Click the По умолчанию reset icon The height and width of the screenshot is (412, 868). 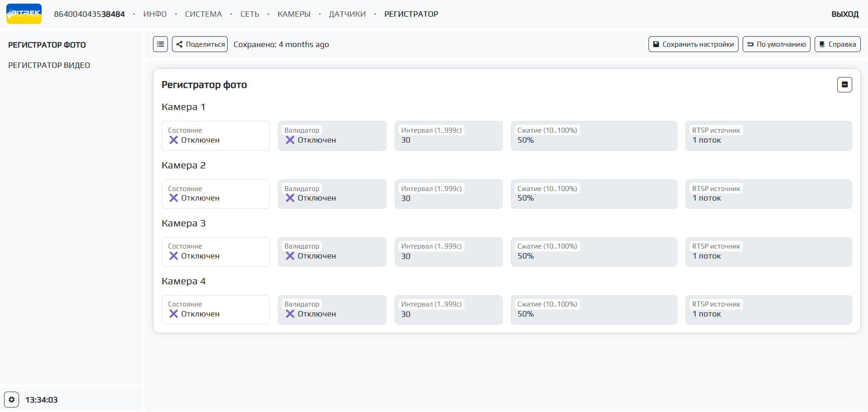(750, 44)
